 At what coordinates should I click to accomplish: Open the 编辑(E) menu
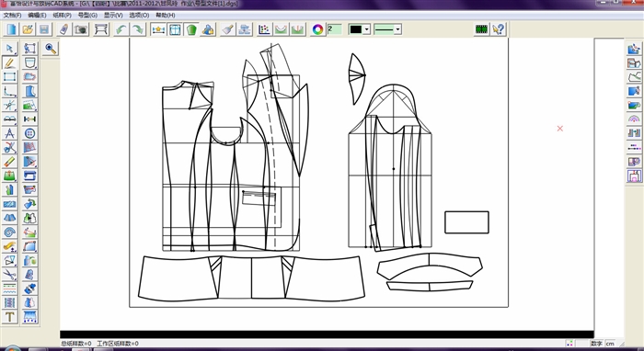[37, 16]
